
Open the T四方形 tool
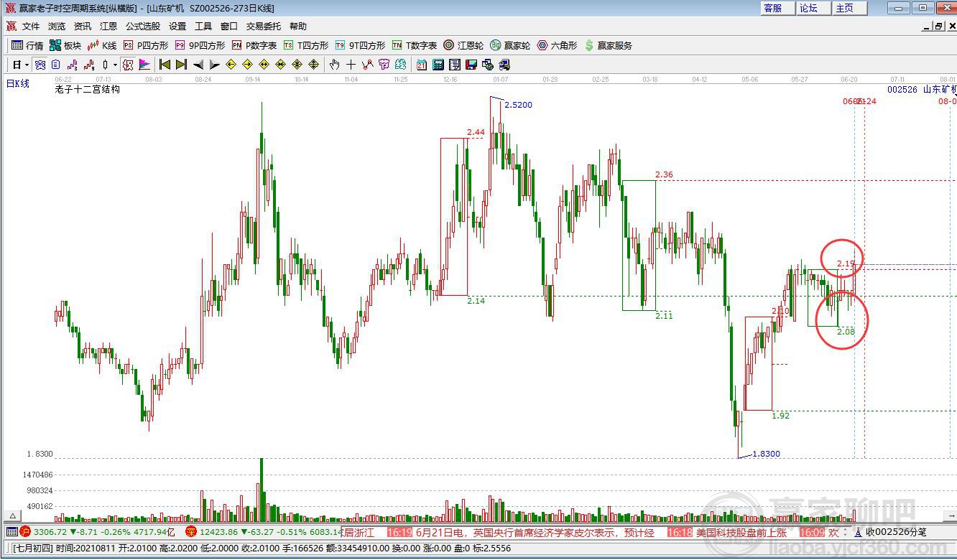(x=306, y=45)
